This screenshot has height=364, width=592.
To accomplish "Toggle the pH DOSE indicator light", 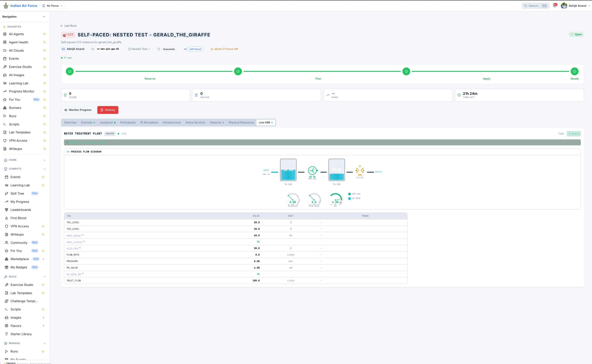I will [x=349, y=198].
